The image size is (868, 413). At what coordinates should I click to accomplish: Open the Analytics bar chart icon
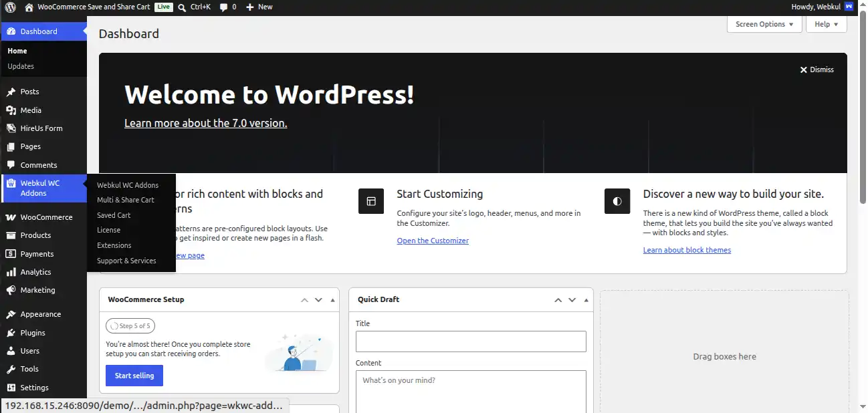coord(11,272)
